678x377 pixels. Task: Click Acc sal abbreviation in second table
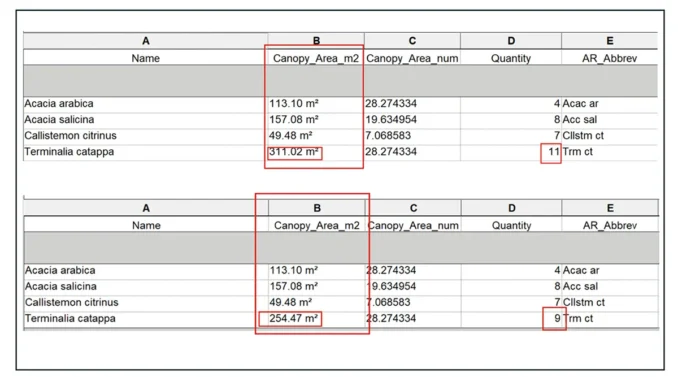[x=580, y=286]
